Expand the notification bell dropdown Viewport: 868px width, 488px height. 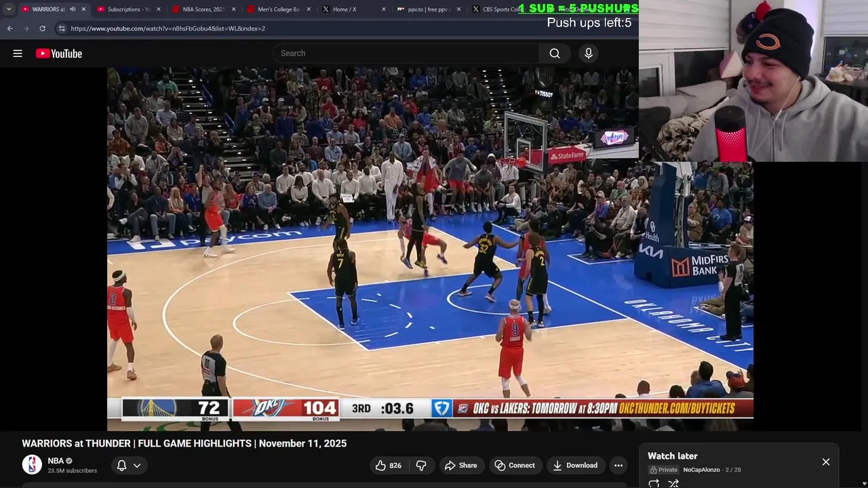pos(128,466)
